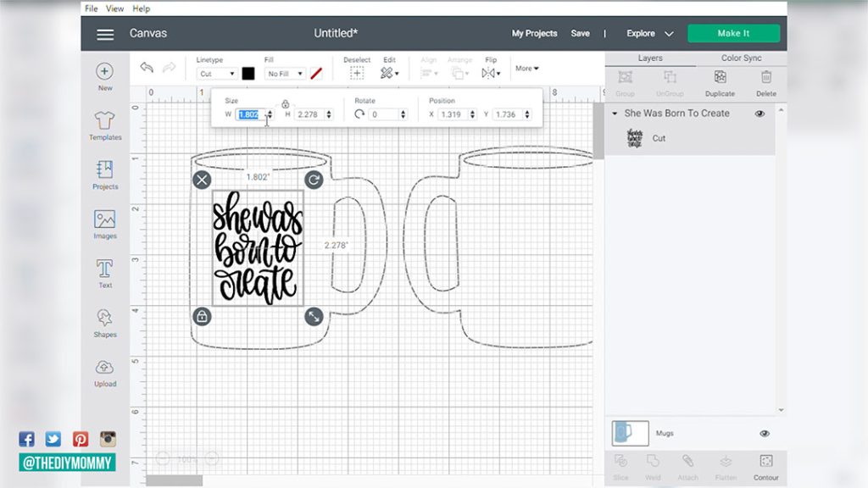Image resolution: width=868 pixels, height=488 pixels.
Task: Click the Deselect icon
Action: (x=357, y=73)
